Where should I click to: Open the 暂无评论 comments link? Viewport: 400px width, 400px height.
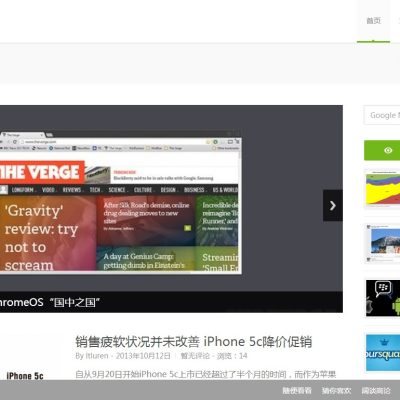click(x=195, y=356)
